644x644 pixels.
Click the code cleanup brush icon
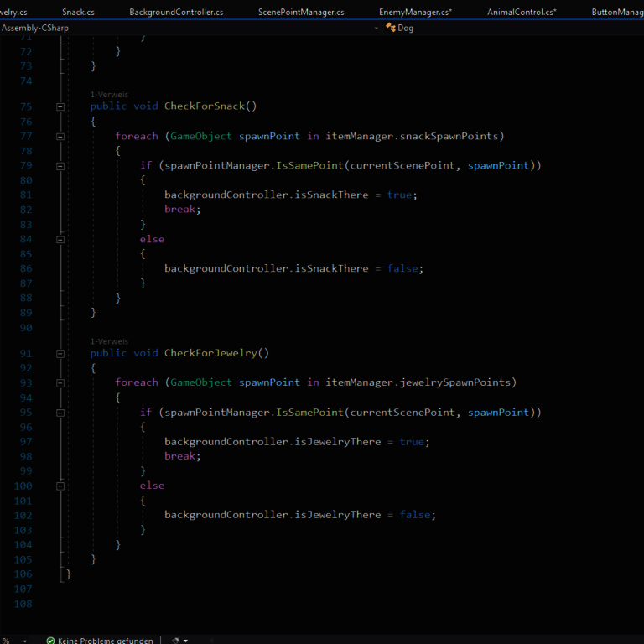176,641
